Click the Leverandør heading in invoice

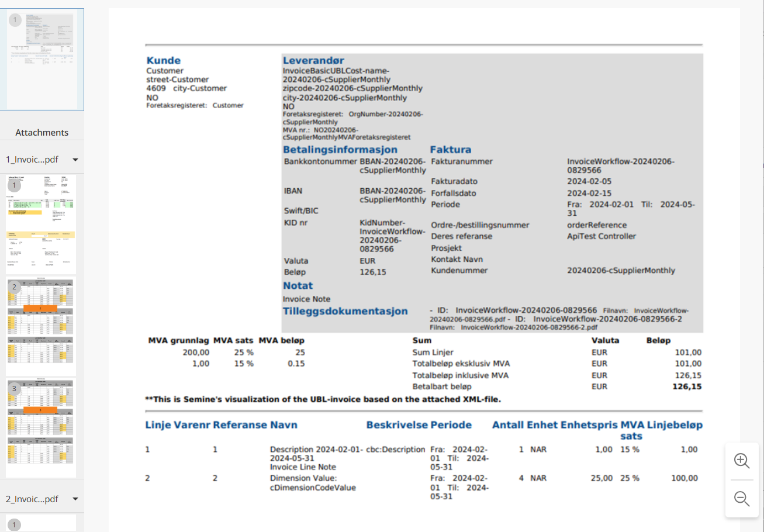pyautogui.click(x=313, y=61)
